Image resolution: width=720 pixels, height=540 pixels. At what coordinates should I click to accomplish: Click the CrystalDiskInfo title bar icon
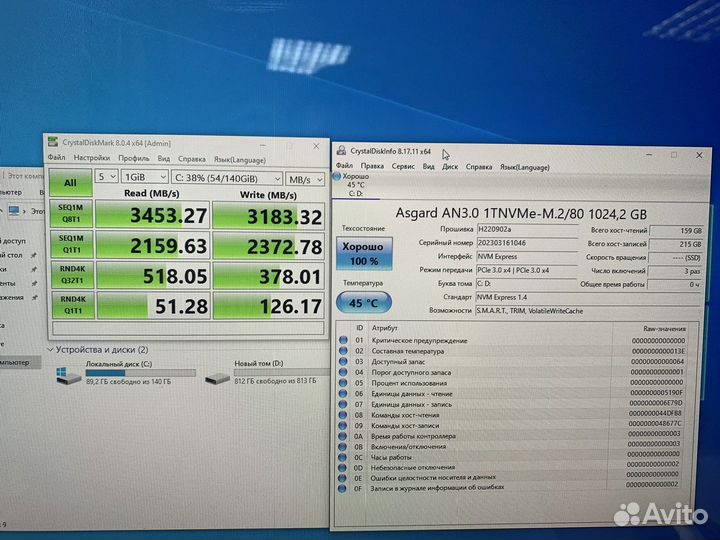(x=341, y=150)
